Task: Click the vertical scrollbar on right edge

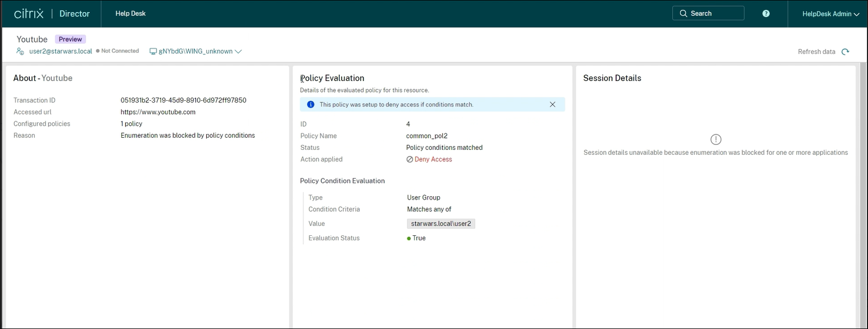Action: point(862,193)
